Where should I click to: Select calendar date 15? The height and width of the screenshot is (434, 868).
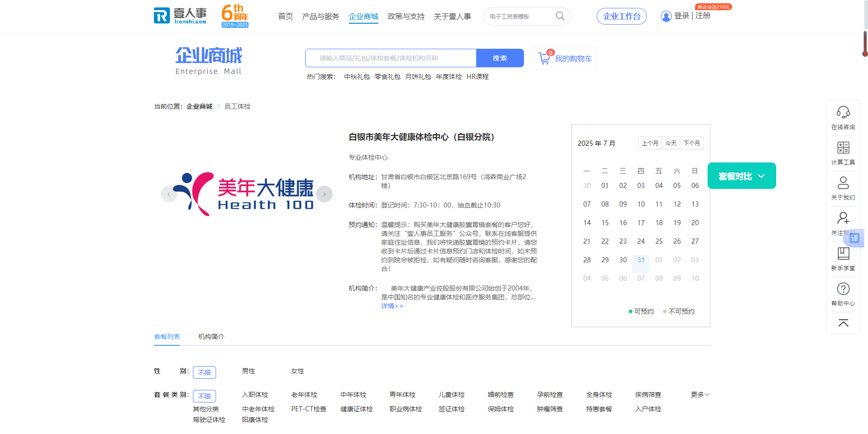coord(605,223)
